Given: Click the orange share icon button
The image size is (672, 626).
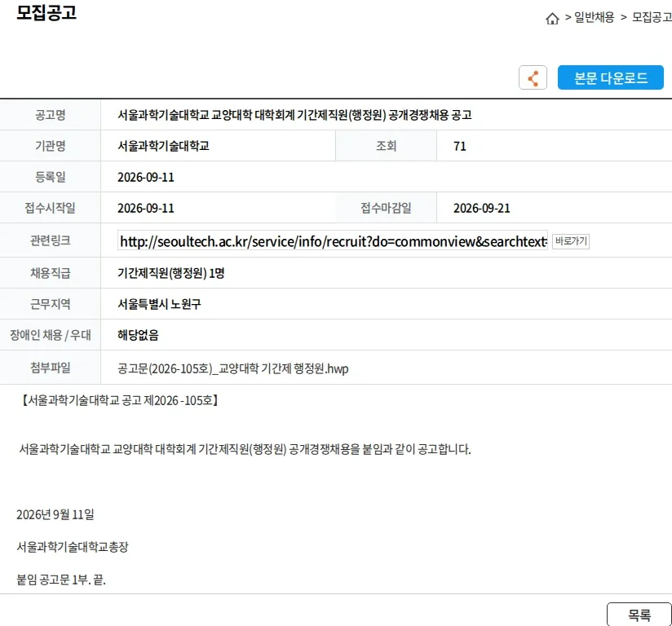Looking at the screenshot, I should tap(533, 77).
